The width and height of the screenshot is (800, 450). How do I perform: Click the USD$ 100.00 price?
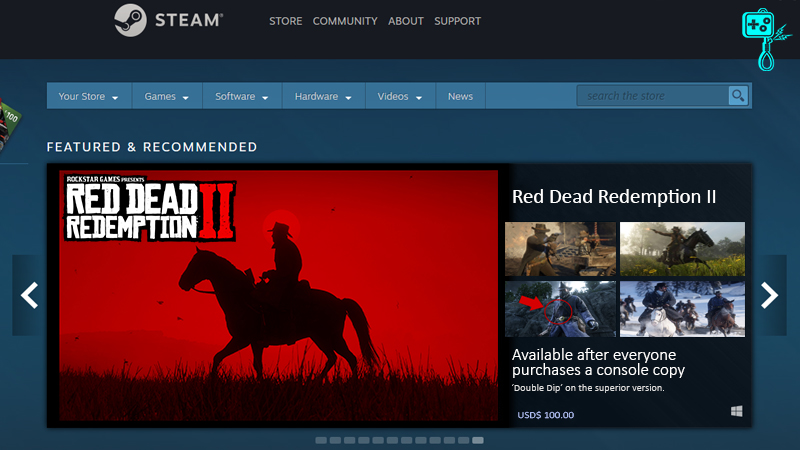(545, 415)
